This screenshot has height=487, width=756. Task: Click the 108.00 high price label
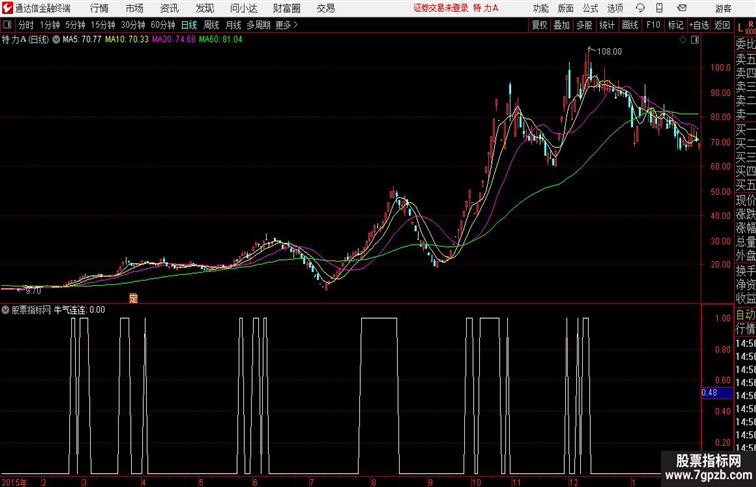[x=609, y=52]
